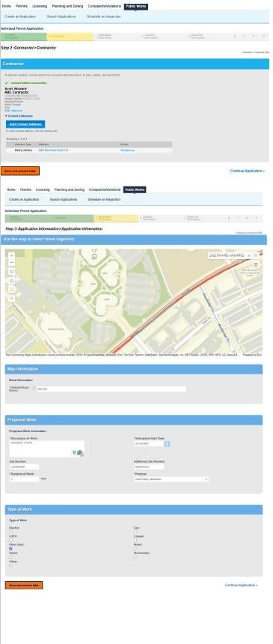This screenshot has height=644, width=273.
Task: Tick the CATV checkbox
Action: (x=10, y=540)
